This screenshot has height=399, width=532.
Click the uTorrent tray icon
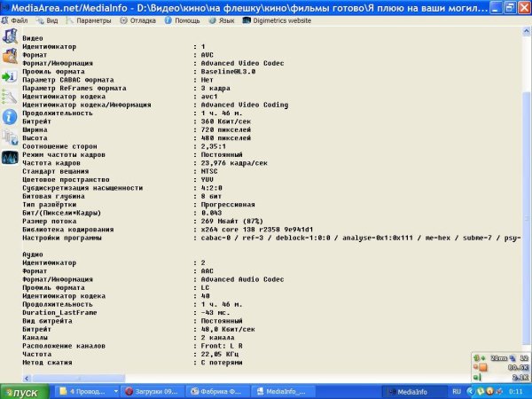[x=481, y=392]
